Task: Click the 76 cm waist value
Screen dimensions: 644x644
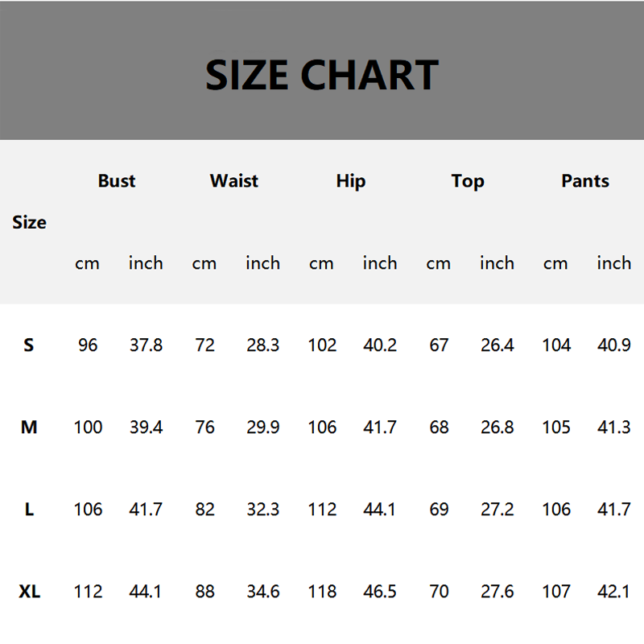Action: 204,427
